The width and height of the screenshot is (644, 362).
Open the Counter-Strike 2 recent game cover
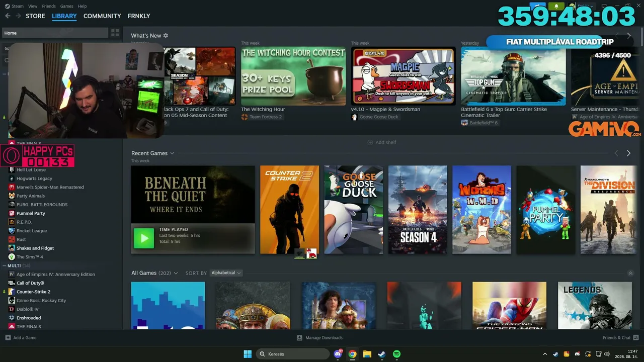[289, 210]
